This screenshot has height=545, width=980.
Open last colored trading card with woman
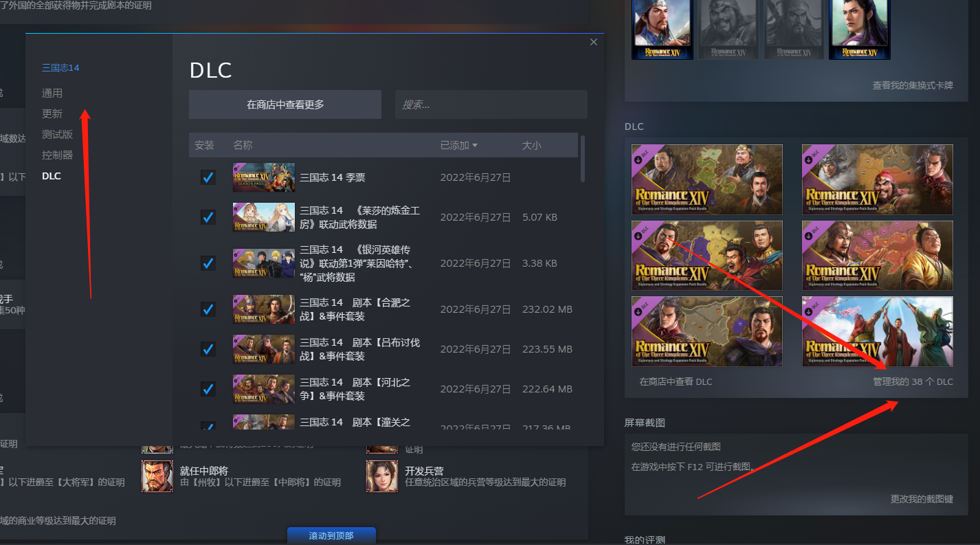click(859, 30)
